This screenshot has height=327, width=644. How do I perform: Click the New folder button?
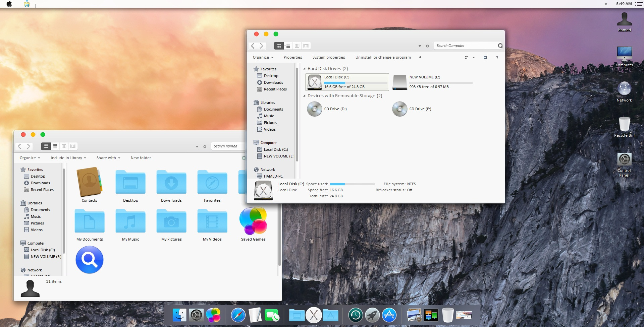141,158
